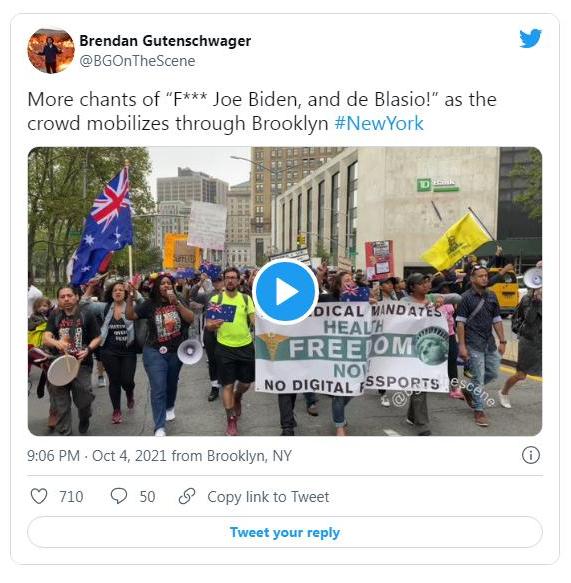Viewport: 571px width, 583px height.
Task: Click the Australian flag in video thumbnail
Action: tap(104, 225)
